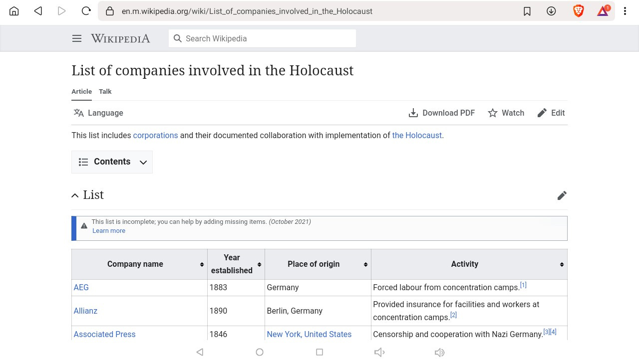This screenshot has height=364, width=639.
Task: Open the AEG company link
Action: (81, 287)
